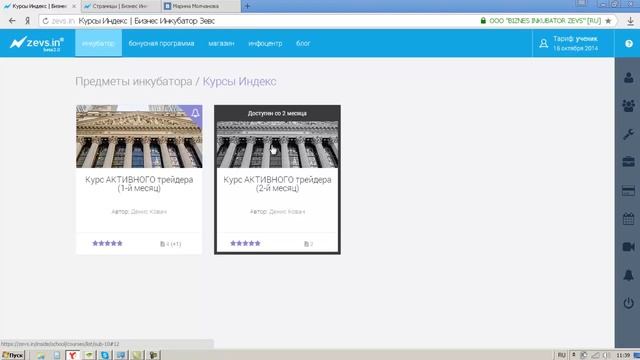
Task: Open the calendar sidebar icon
Action: [629, 219]
